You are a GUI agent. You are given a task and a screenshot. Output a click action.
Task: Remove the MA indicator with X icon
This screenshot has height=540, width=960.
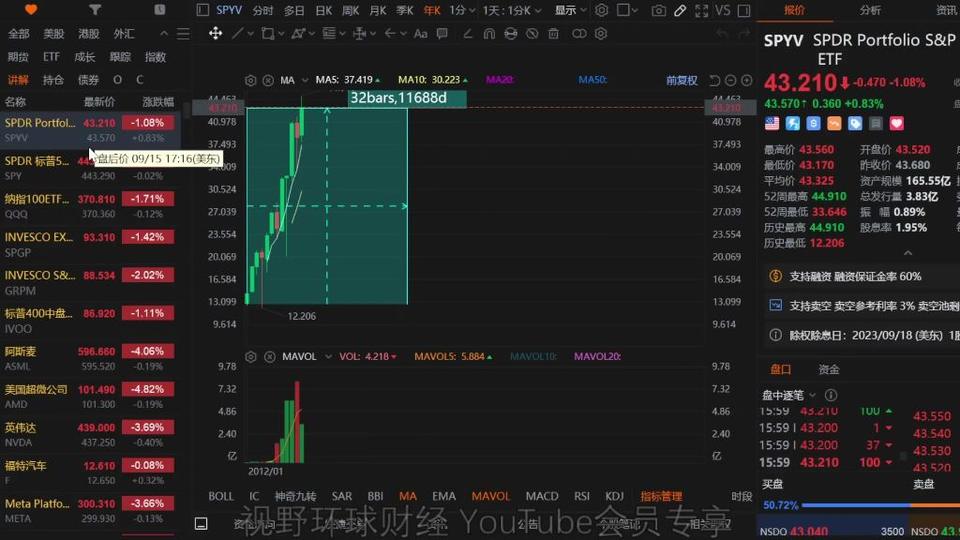pyautogui.click(x=268, y=80)
